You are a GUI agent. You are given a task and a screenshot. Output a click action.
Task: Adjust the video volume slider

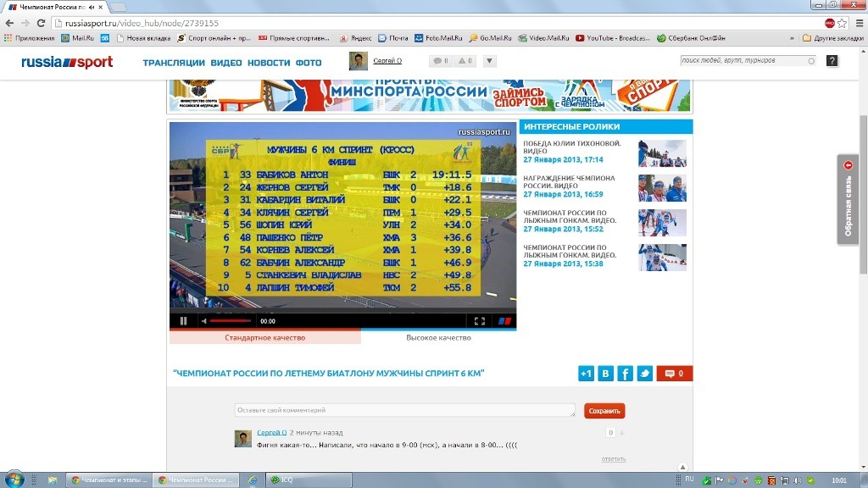[x=231, y=321]
